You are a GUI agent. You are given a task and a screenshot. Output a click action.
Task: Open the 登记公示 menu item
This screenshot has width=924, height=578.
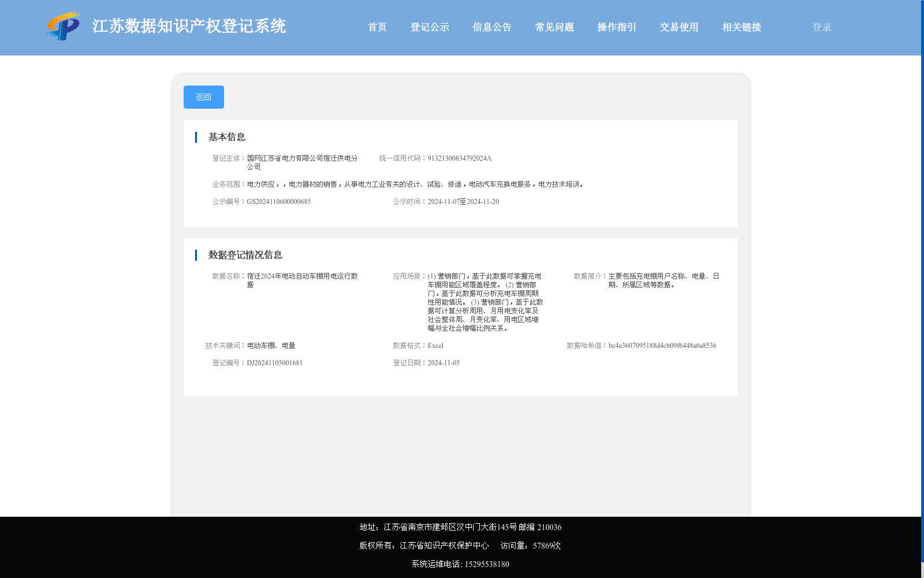click(430, 27)
